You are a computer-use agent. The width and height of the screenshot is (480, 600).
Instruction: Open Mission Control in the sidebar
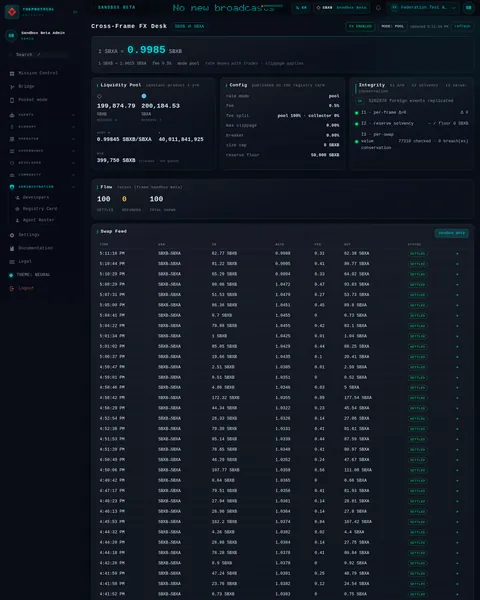[x=38, y=73]
